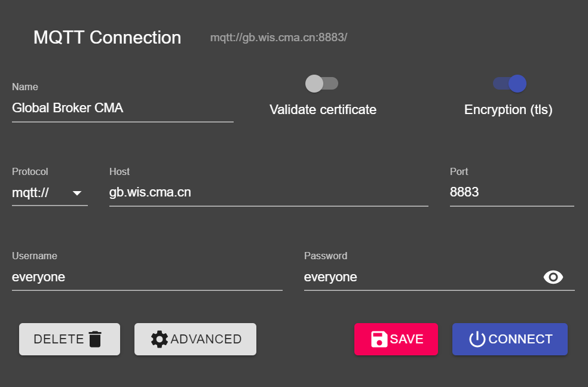Click the DELETE button
This screenshot has width=588, height=387.
[69, 339]
